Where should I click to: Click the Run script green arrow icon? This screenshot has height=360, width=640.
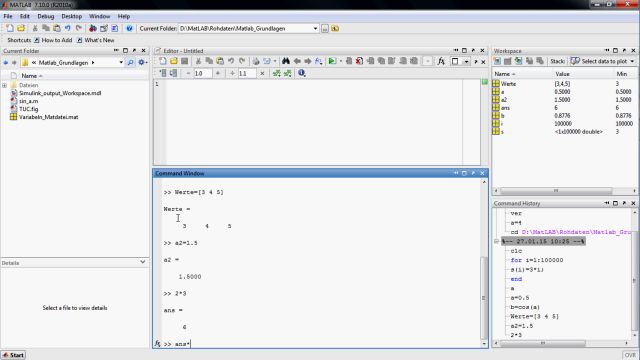tap(332, 61)
